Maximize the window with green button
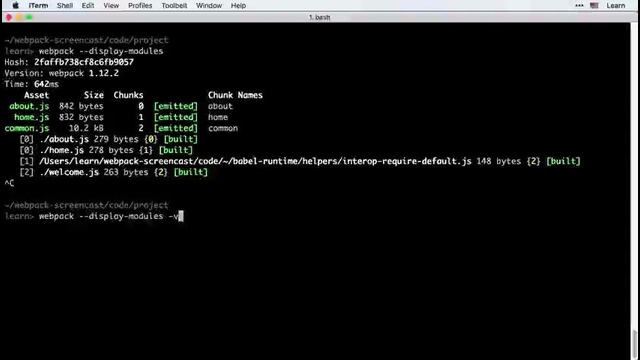This screenshot has height=360, width=640. click(29, 17)
